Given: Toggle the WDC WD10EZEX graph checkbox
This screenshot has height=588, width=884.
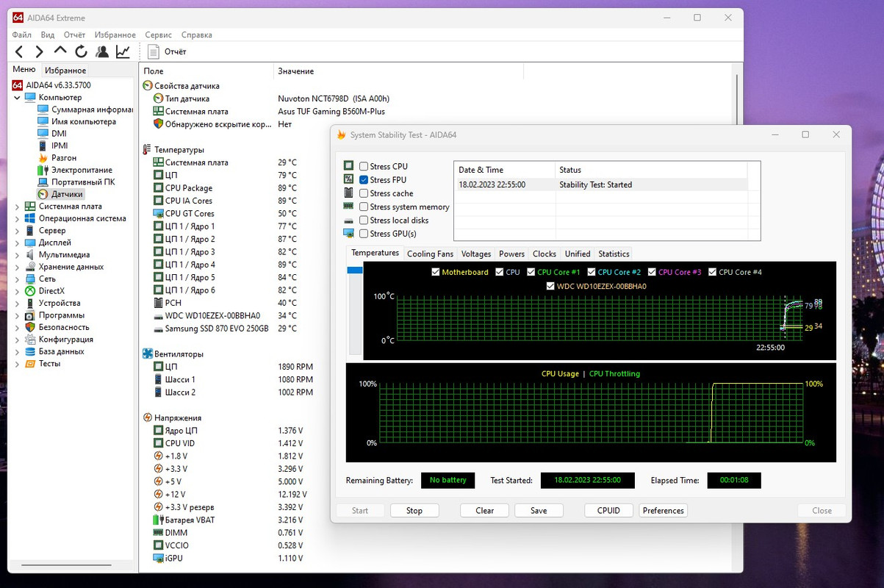Looking at the screenshot, I should pos(551,286).
